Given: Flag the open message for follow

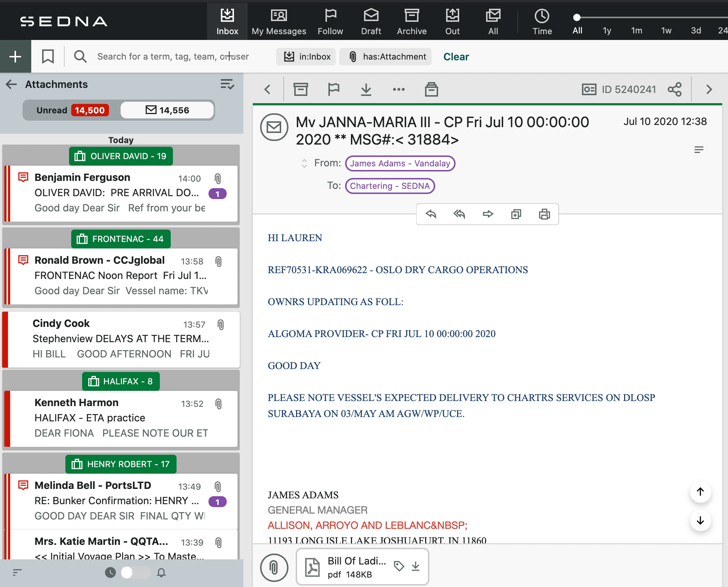Looking at the screenshot, I should click(333, 89).
